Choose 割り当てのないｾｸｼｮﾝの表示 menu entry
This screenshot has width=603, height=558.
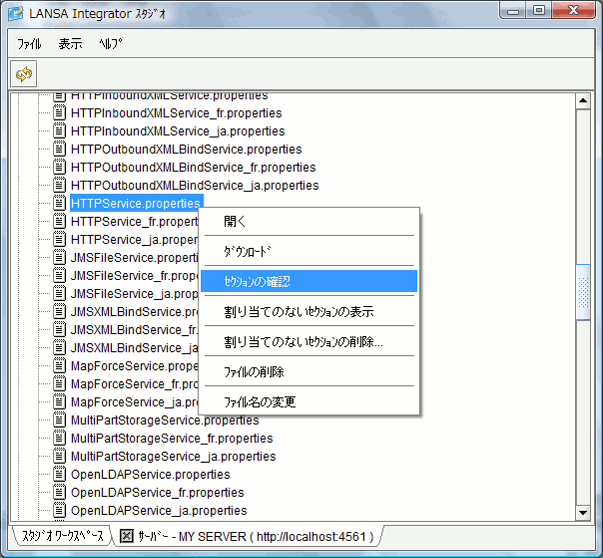(309, 311)
